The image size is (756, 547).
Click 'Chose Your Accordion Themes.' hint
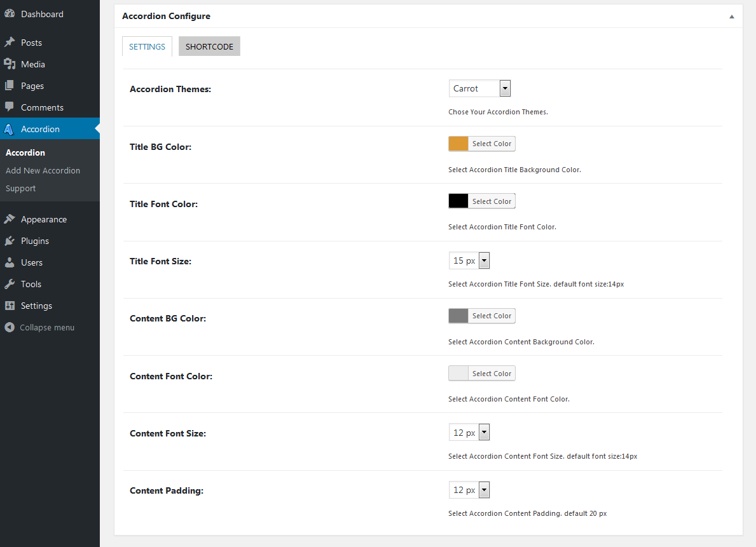coord(498,112)
